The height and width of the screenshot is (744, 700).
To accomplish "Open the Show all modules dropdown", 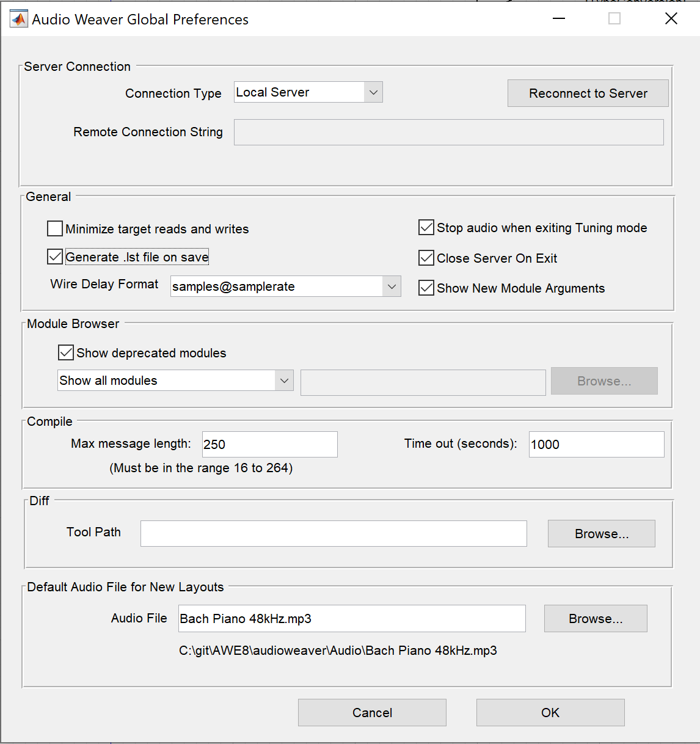I will pyautogui.click(x=284, y=380).
